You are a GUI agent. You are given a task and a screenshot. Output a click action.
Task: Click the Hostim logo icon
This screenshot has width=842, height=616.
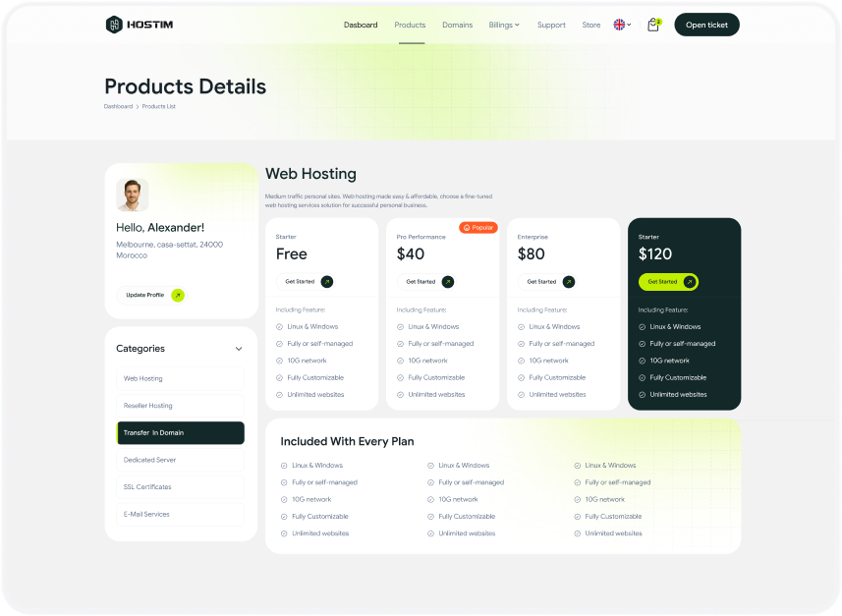tap(114, 25)
